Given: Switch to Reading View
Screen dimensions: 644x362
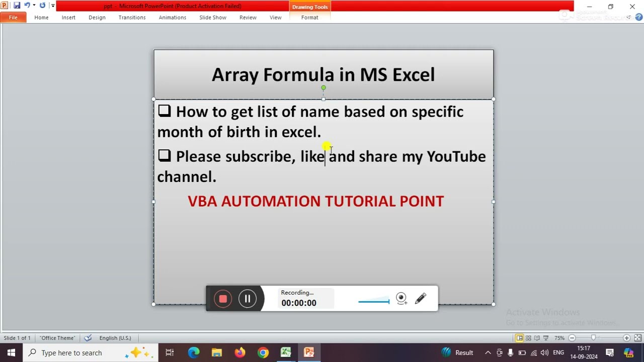Looking at the screenshot, I should (537, 338).
